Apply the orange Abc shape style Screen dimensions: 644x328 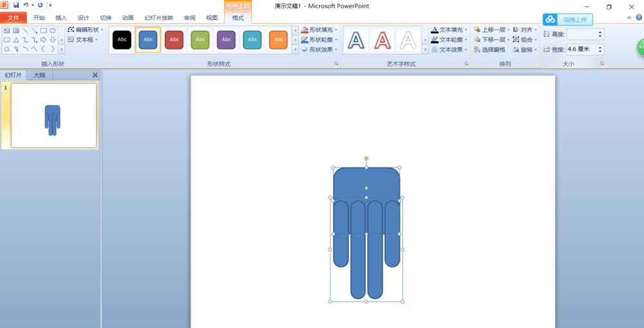[x=278, y=40]
